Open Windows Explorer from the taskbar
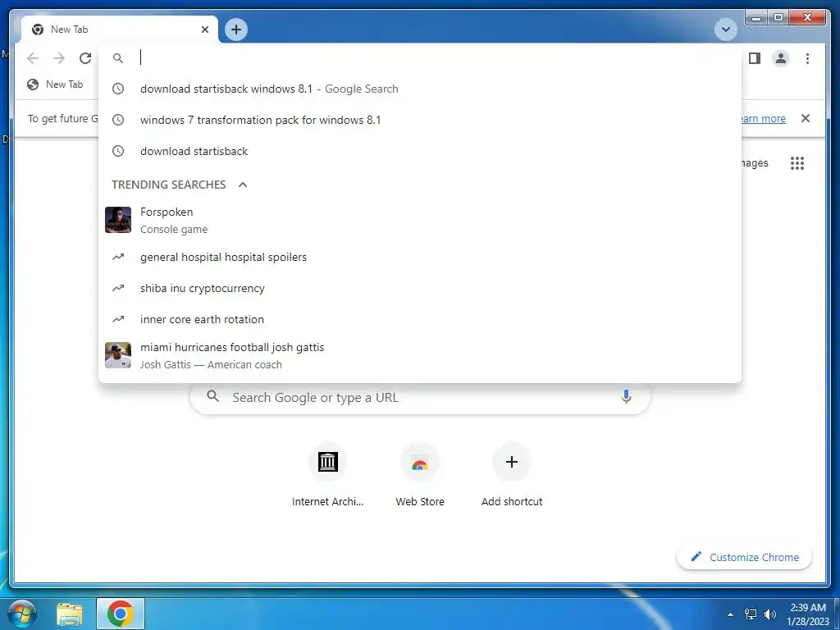The image size is (840, 630). point(70,614)
